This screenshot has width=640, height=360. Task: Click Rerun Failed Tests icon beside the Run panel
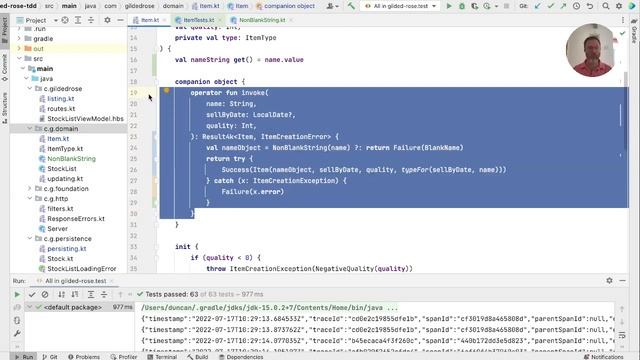[x=17, y=307]
